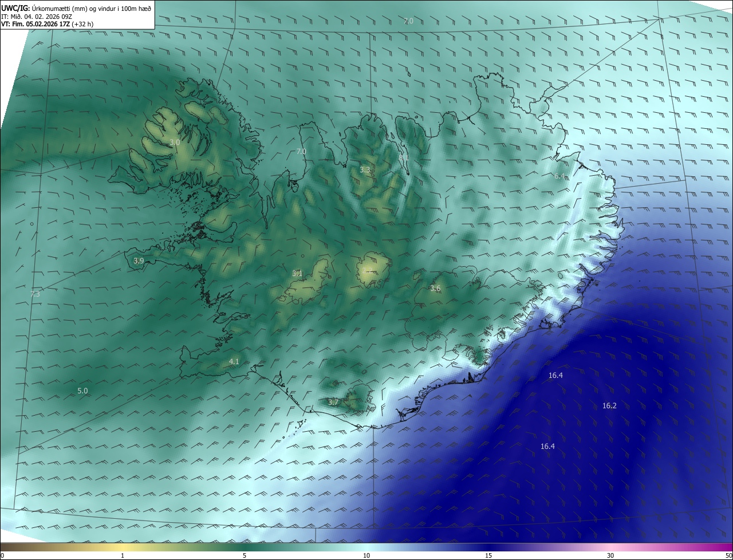733x560 pixels.
Task: Click the 3.3 precipitation value label
Action: point(365,170)
